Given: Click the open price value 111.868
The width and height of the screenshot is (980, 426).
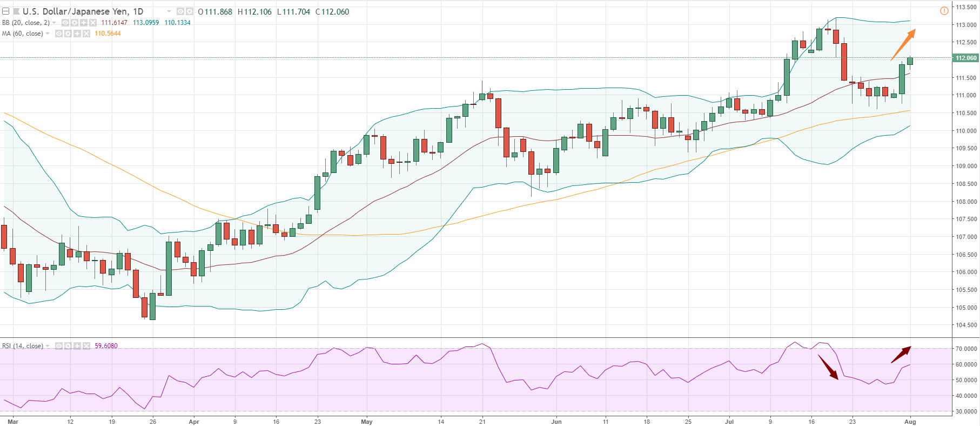Looking at the screenshot, I should [218, 12].
